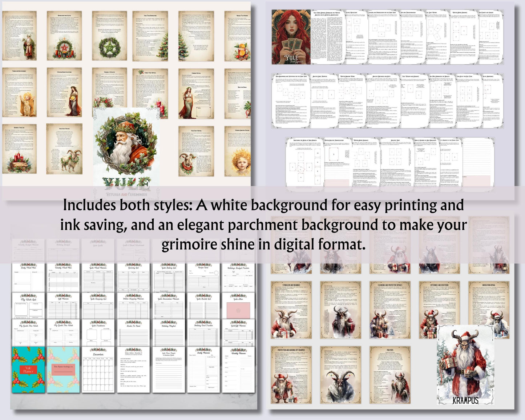Open the Yule Altar page with pink box

tap(238, 306)
